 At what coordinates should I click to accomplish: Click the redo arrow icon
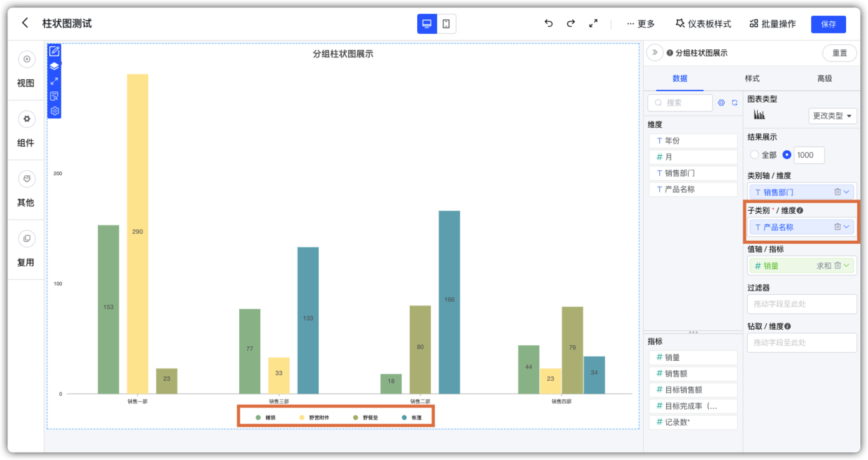click(571, 23)
